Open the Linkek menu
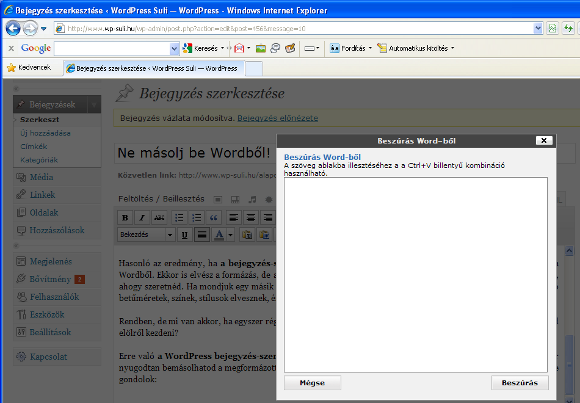The image size is (580, 403). (x=42, y=195)
